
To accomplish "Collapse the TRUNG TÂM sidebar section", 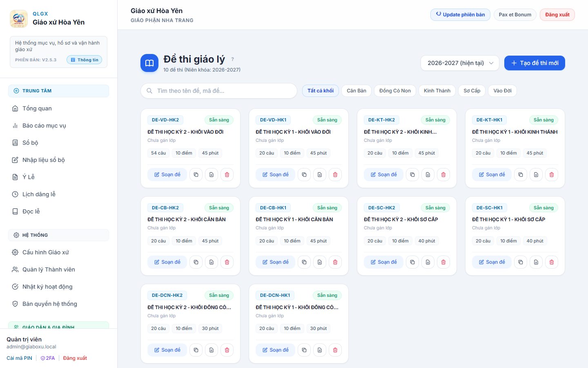I will tap(58, 91).
